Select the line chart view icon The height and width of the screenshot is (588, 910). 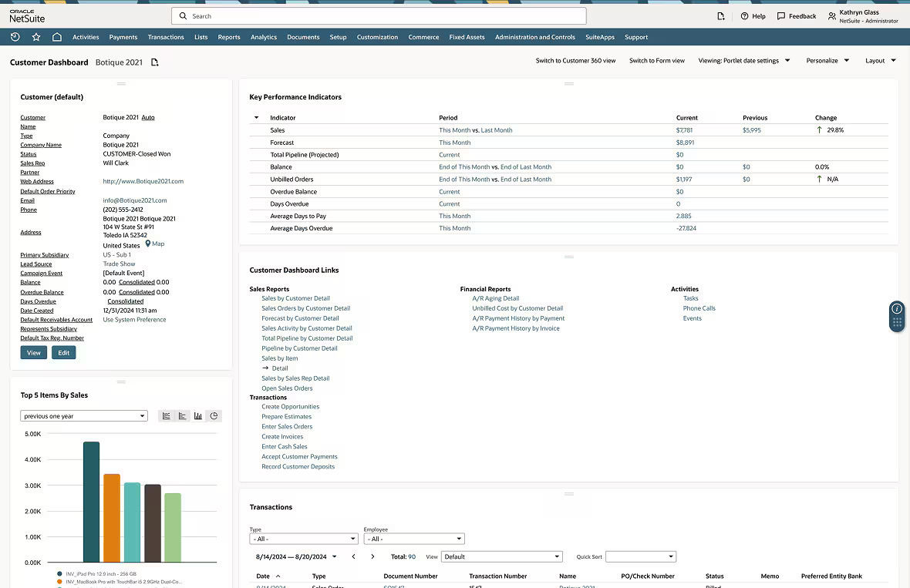[166, 416]
